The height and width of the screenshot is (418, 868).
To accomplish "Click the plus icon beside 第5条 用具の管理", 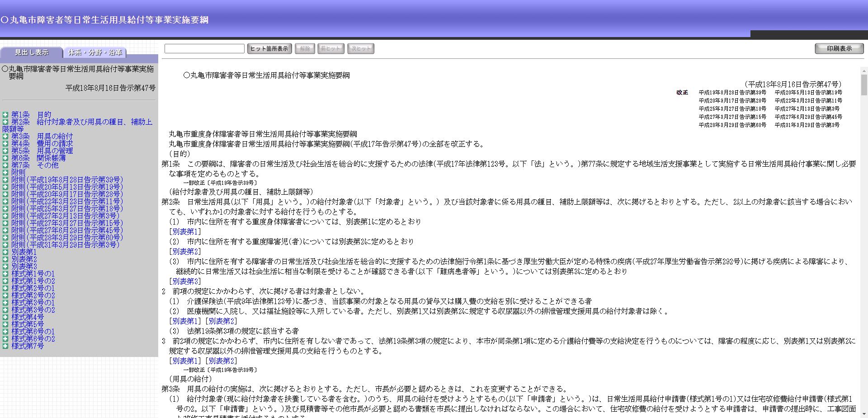I will click(x=5, y=151).
